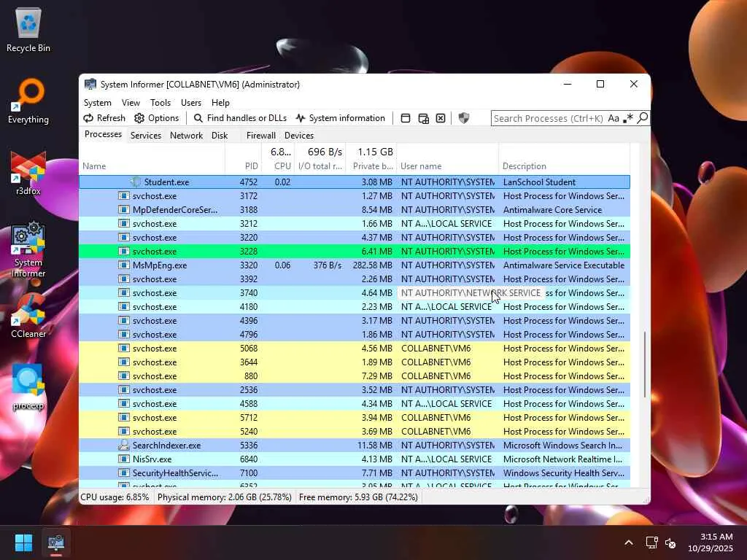Click the SecurityHealthService process icon
Screen dimensions: 747x560
[x=124, y=472]
